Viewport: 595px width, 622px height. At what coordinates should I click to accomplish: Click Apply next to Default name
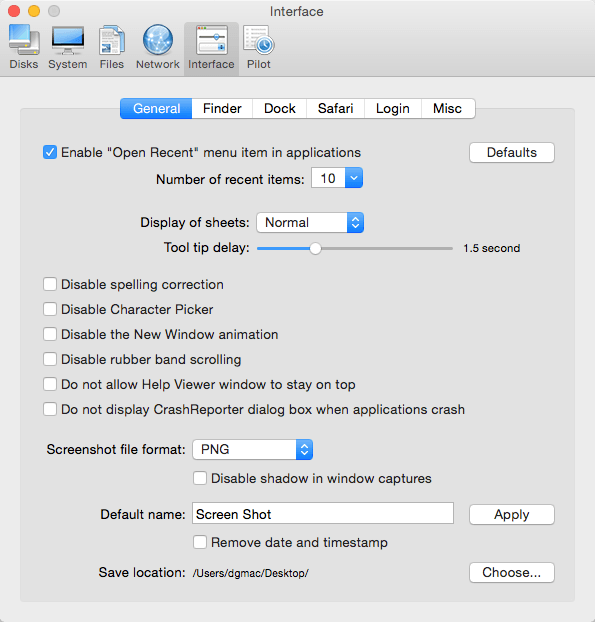[512, 514]
